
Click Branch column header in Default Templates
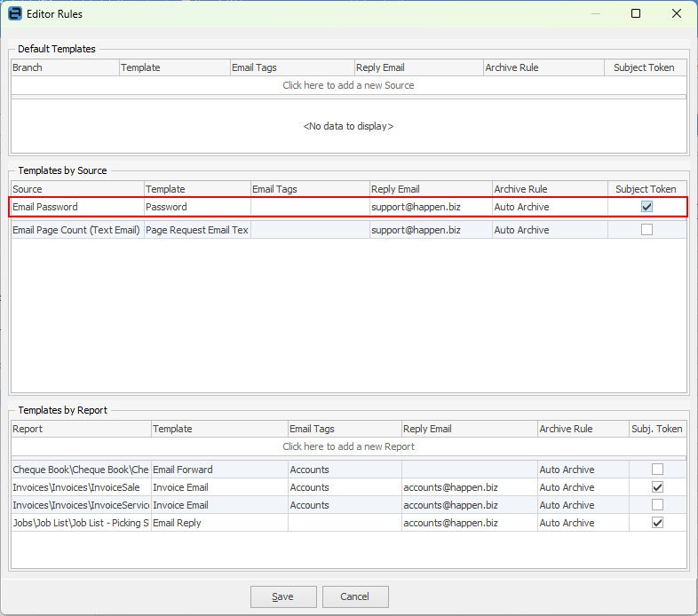coord(64,67)
